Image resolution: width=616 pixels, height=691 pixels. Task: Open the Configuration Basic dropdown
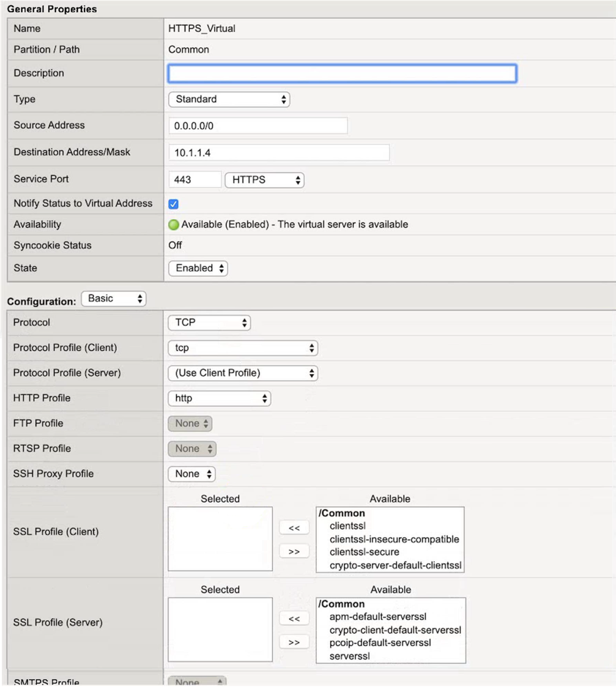[x=114, y=299]
